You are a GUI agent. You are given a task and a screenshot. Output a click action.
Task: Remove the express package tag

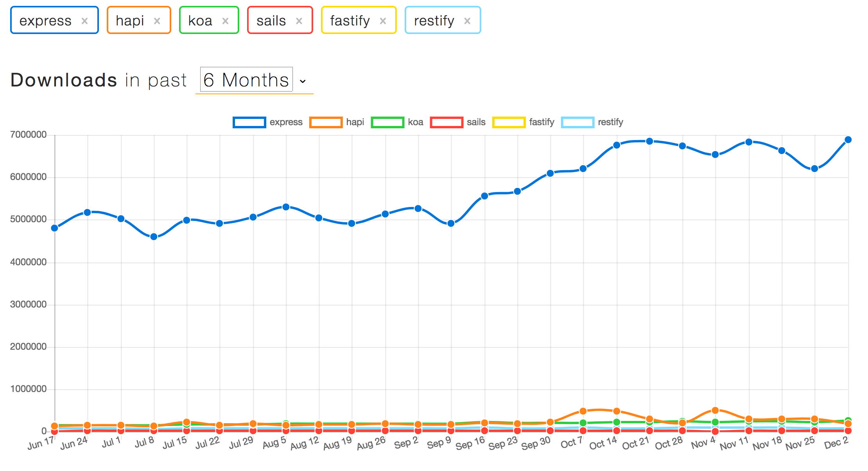click(84, 21)
